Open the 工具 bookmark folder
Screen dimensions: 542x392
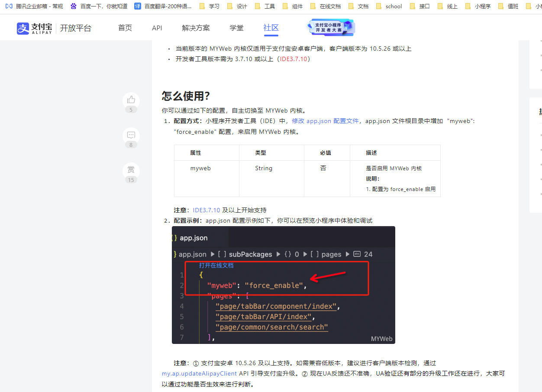[x=265, y=6]
